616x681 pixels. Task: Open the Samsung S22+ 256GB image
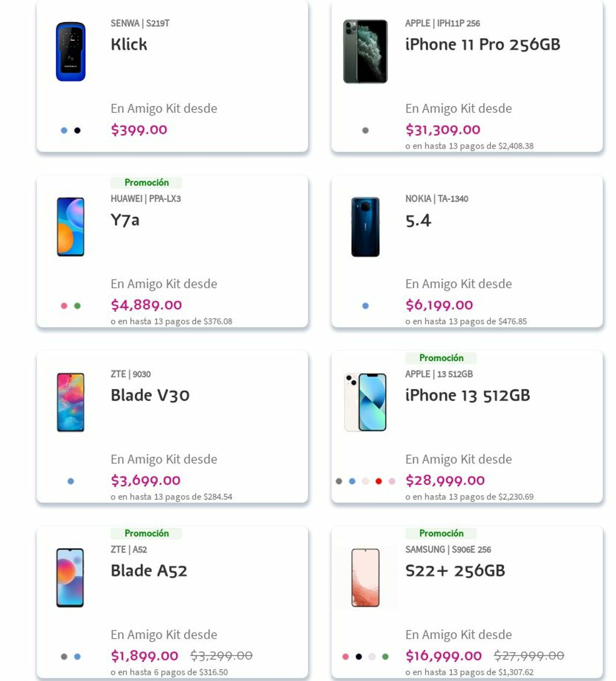365,578
